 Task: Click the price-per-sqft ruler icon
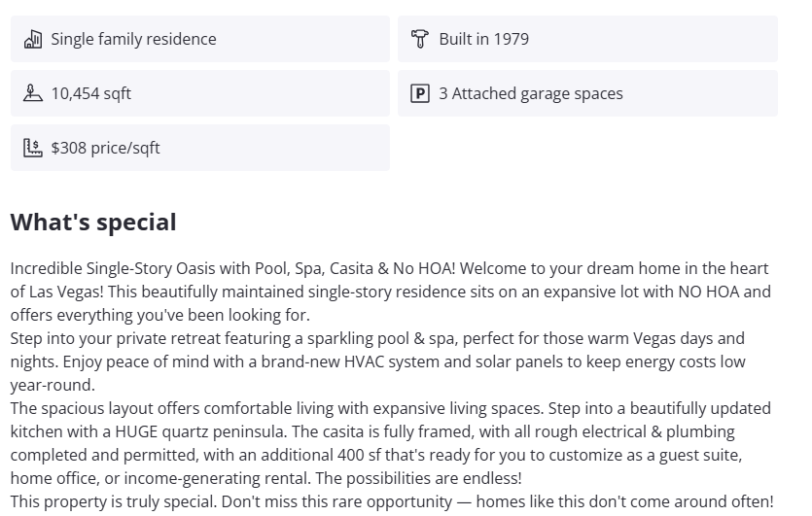click(33, 148)
